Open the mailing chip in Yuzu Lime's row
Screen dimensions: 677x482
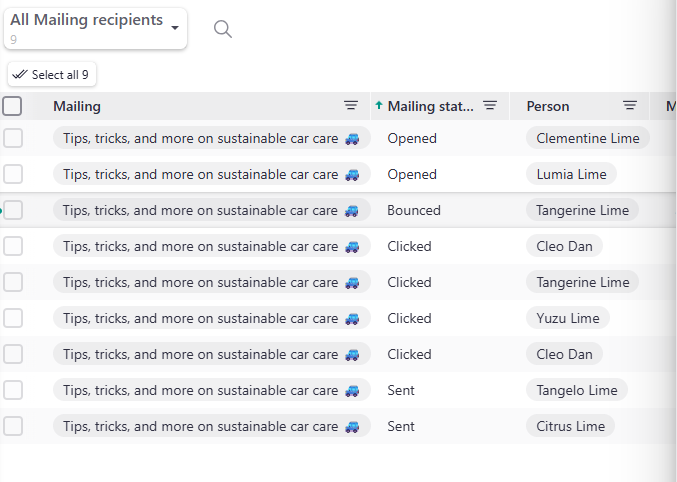pyautogui.click(x=211, y=318)
